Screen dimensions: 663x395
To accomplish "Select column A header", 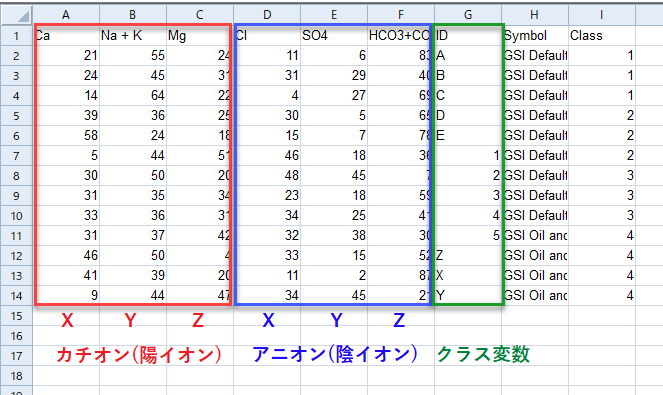I will [66, 15].
